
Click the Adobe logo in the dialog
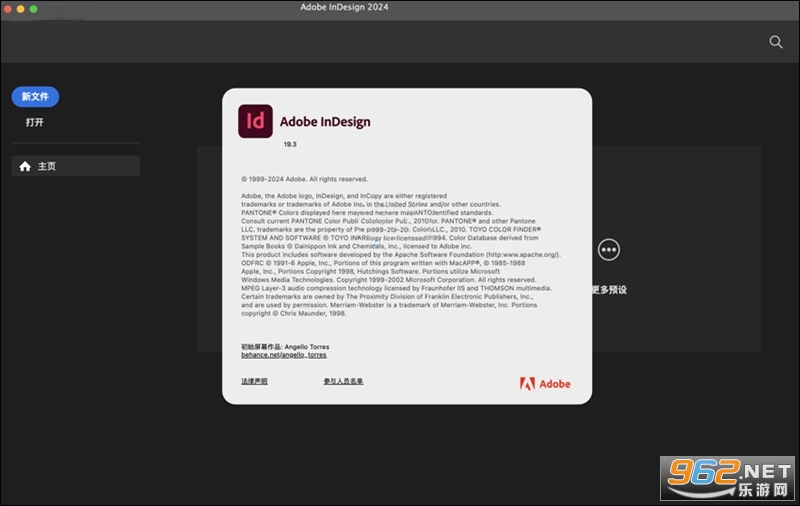545,384
